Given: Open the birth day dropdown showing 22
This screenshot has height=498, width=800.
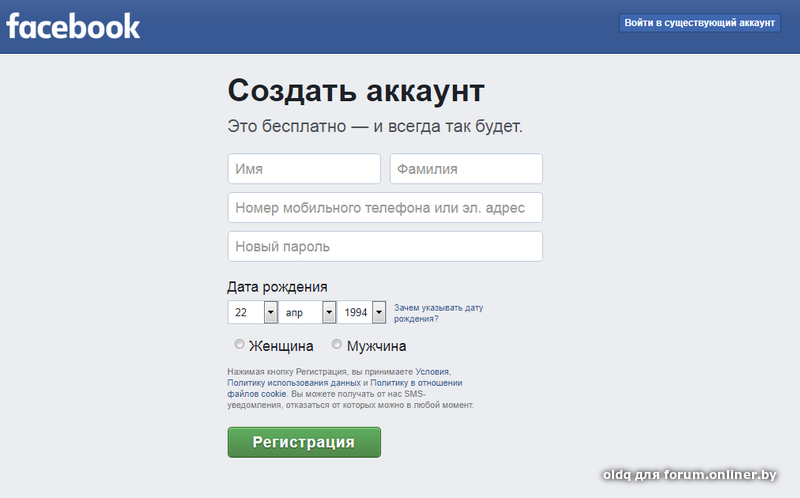Looking at the screenshot, I should click(x=253, y=312).
